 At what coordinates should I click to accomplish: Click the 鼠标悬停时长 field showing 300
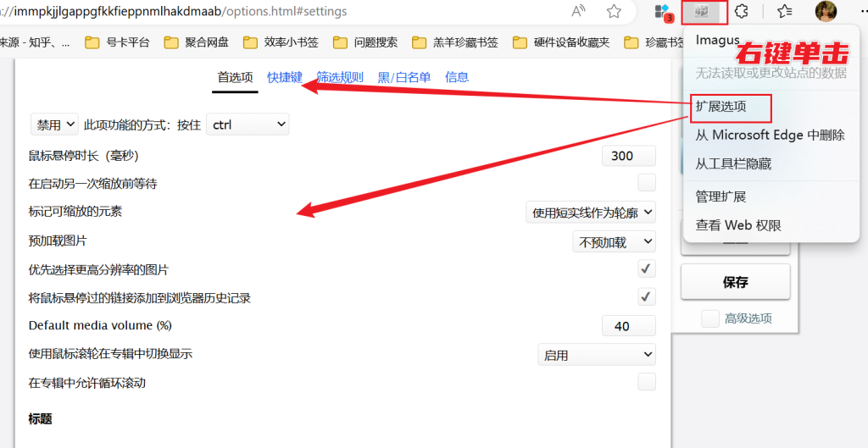pyautogui.click(x=628, y=156)
